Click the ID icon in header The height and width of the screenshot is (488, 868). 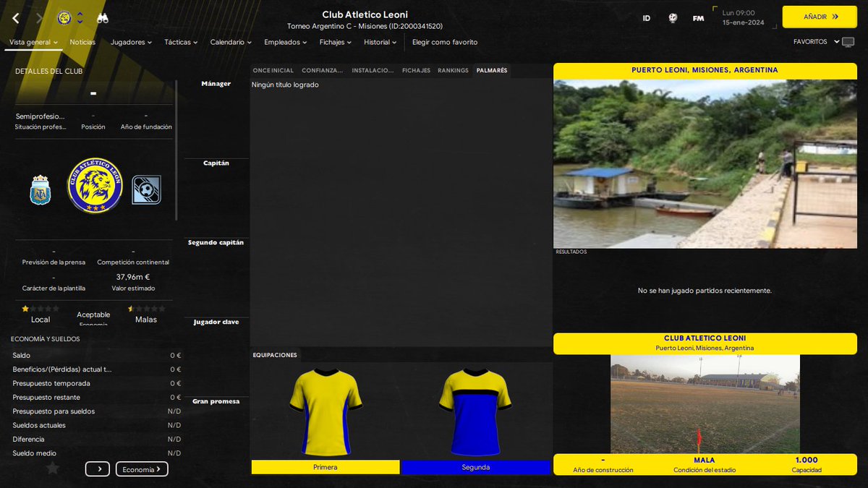(x=646, y=18)
